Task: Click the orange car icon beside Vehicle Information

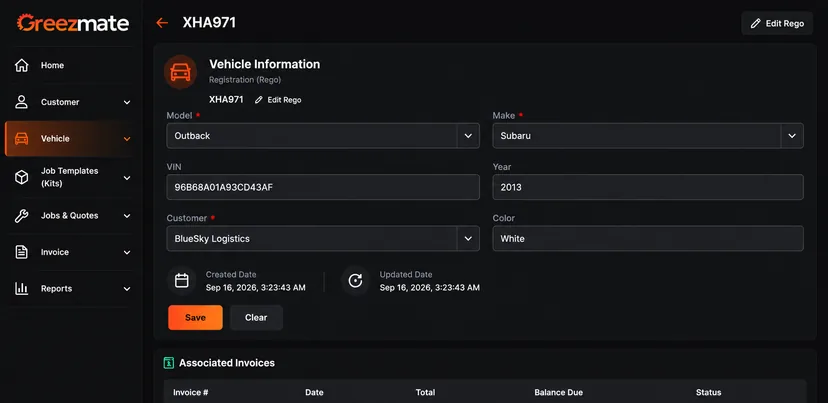Action: [x=181, y=72]
